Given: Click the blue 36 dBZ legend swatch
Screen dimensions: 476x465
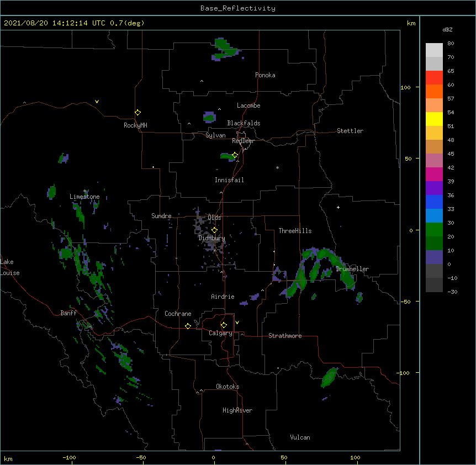Looking at the screenshot, I should (x=434, y=202).
